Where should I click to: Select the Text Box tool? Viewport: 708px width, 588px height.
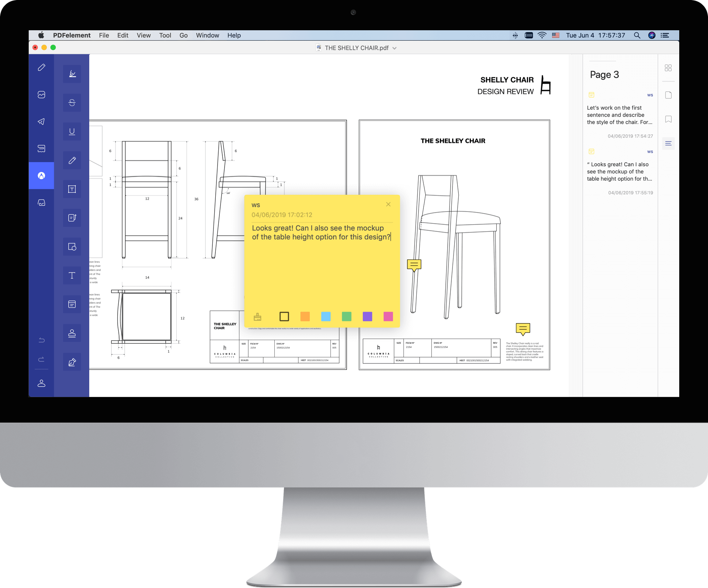pyautogui.click(x=72, y=189)
